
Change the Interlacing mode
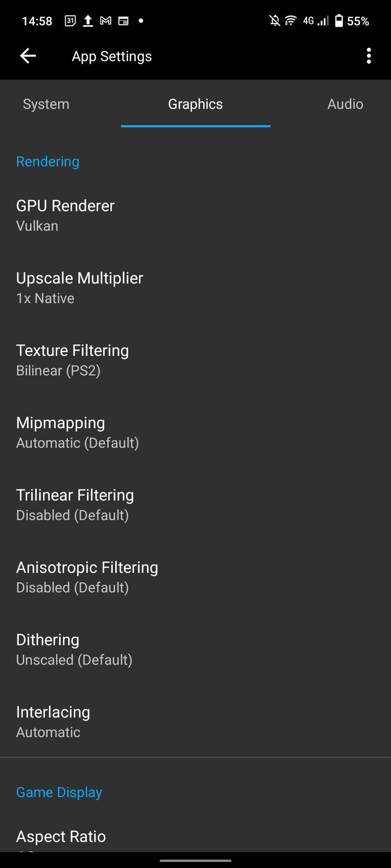click(195, 722)
